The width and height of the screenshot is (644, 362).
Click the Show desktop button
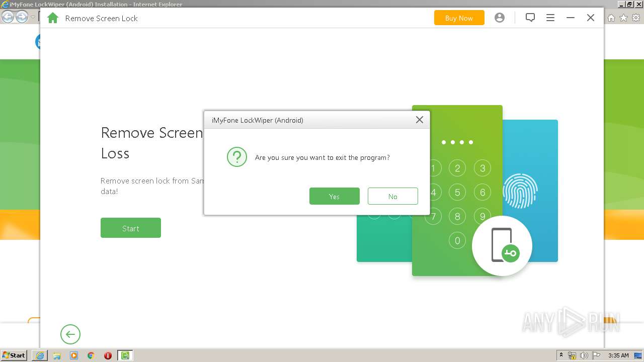click(638, 355)
